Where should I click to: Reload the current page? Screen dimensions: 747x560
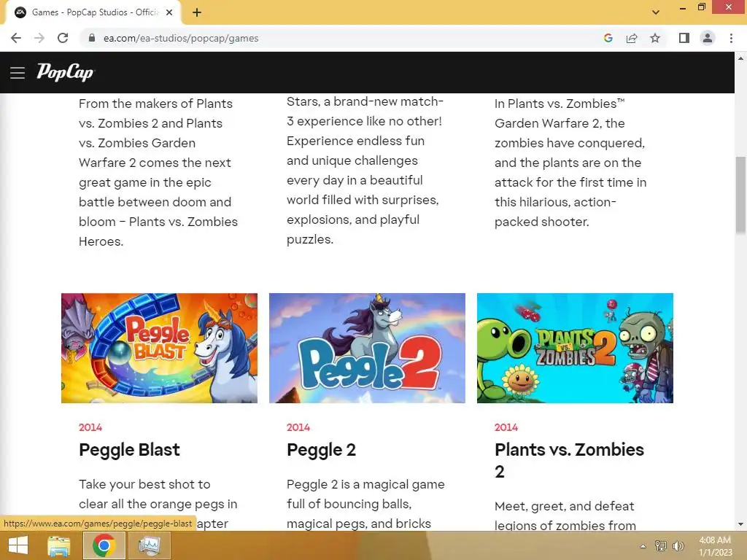coord(63,38)
